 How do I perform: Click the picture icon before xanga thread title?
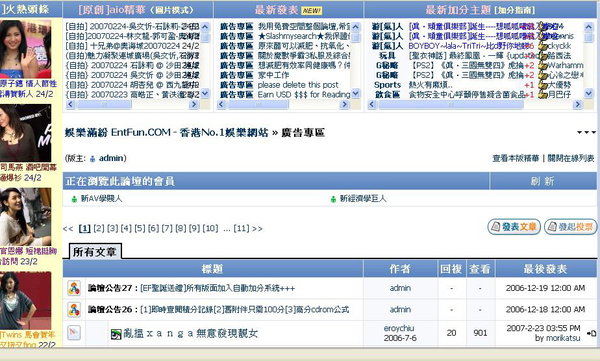pyautogui.click(x=116, y=334)
